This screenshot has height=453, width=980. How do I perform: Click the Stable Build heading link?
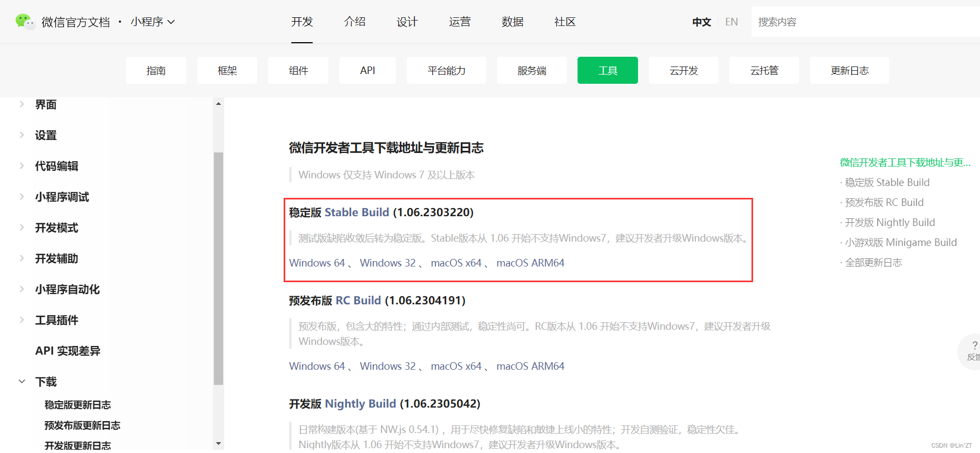(x=357, y=212)
